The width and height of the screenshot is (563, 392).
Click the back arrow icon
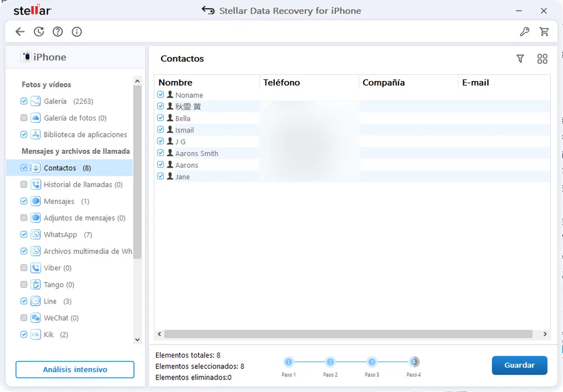tap(20, 32)
